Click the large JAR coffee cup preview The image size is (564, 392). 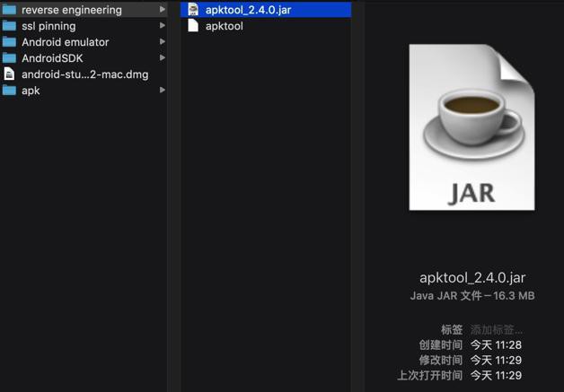tap(471, 127)
